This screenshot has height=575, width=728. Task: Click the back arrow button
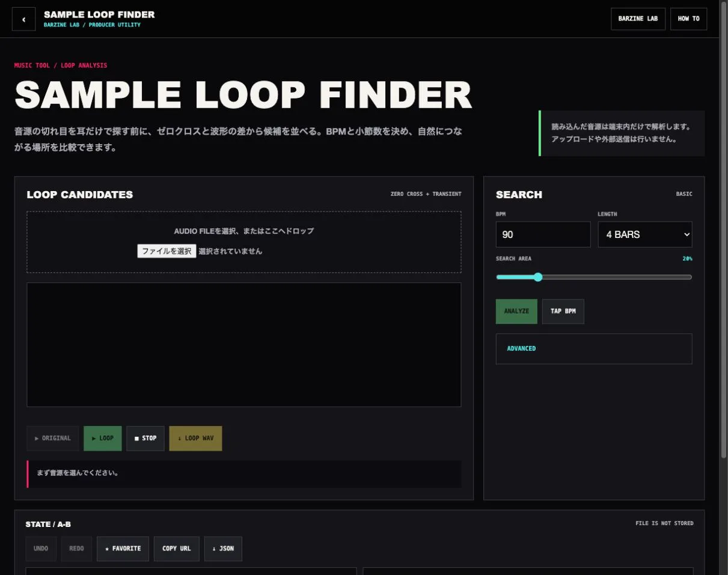tap(24, 19)
